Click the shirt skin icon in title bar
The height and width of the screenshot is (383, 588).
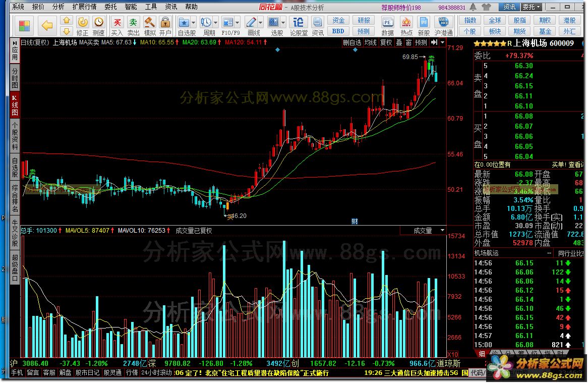(486, 7)
